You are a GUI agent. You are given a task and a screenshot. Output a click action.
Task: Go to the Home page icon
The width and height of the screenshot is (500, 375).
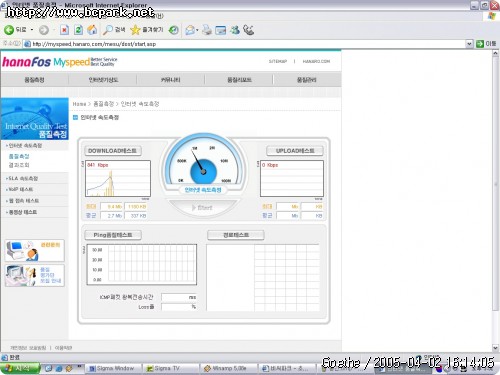(x=92, y=30)
